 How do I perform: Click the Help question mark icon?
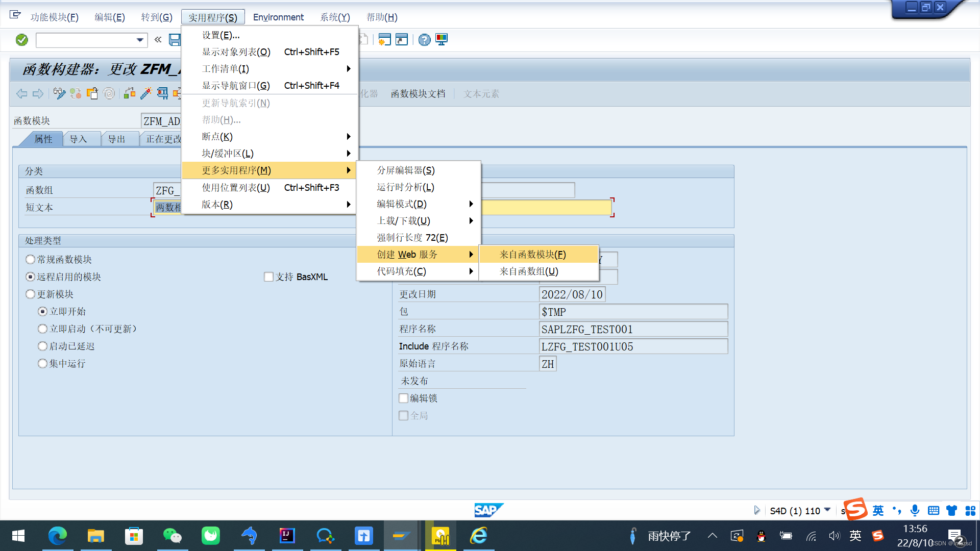[x=424, y=40]
